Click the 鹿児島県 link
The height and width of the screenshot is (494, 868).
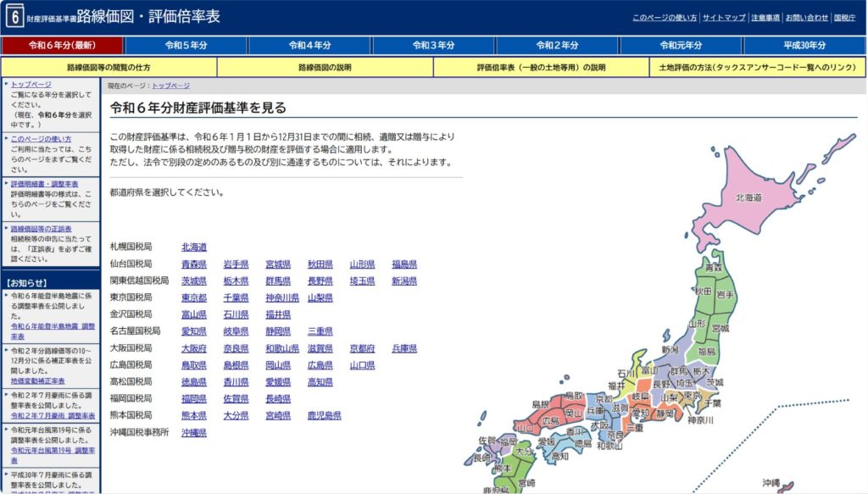pyautogui.click(x=325, y=415)
